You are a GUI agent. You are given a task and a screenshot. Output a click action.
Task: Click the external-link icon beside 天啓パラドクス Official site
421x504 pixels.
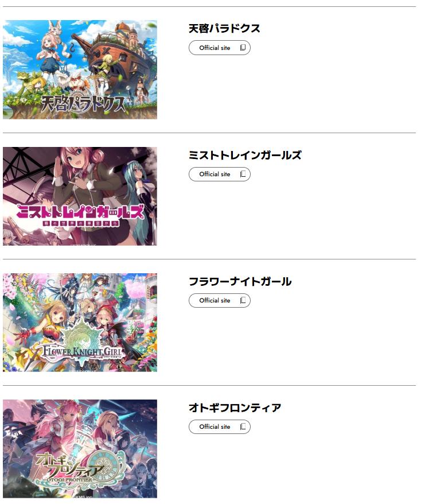[x=243, y=48]
